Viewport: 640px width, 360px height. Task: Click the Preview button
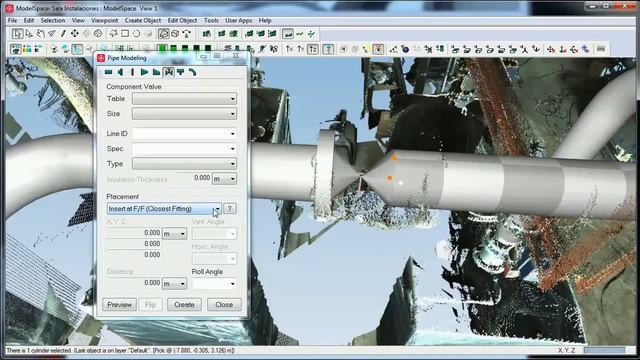(120, 304)
